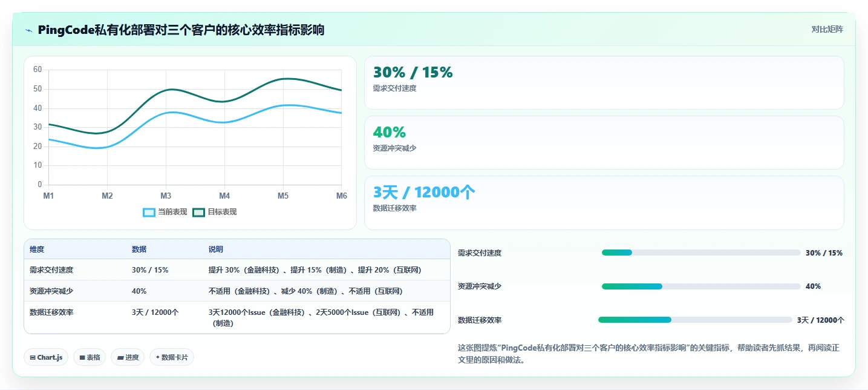The image size is (868, 390).
Task: Click the 3天 / 12000个 table data cell
Action: coord(155,312)
